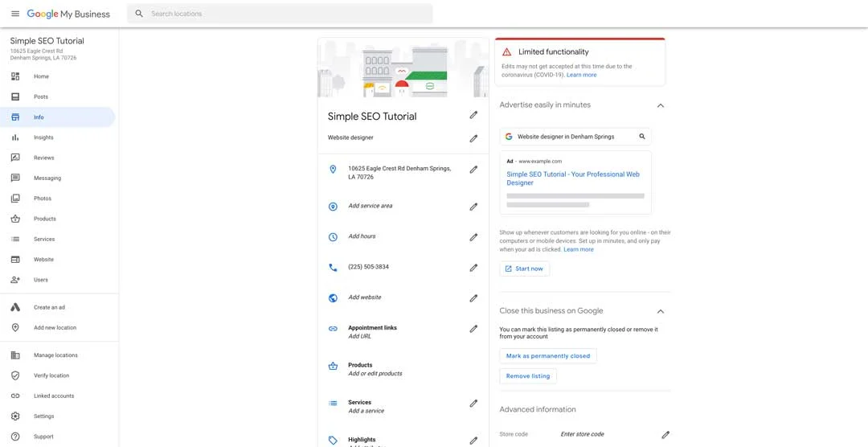This screenshot has height=447, width=868.
Task: Collapse Close this business on Google section
Action: 661,311
